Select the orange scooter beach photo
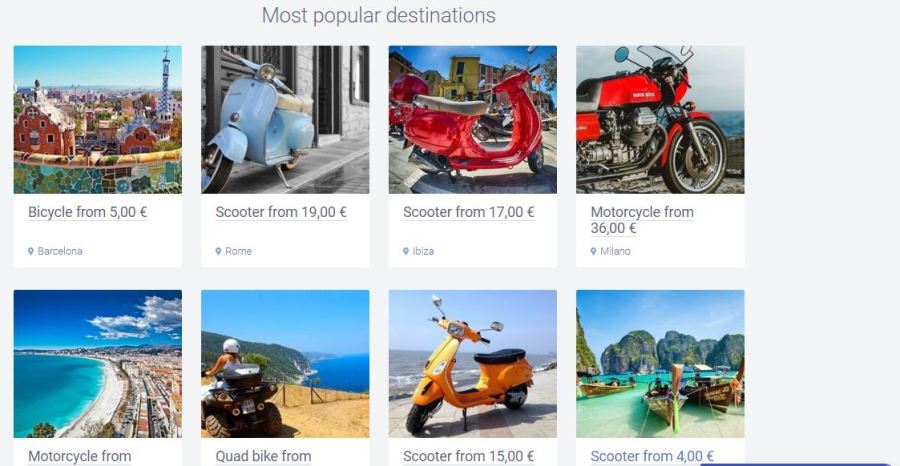The height and width of the screenshot is (466, 900). click(x=472, y=364)
